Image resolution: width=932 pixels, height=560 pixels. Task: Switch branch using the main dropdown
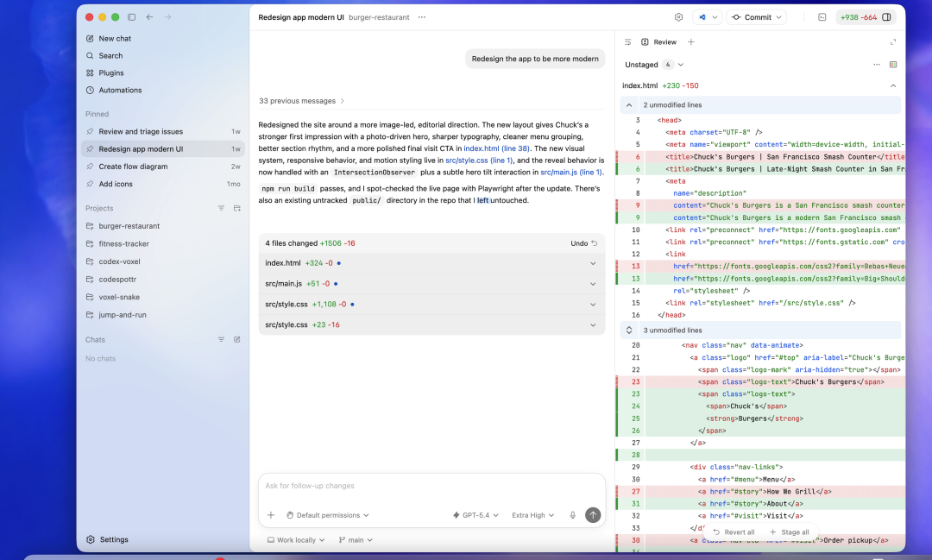356,540
